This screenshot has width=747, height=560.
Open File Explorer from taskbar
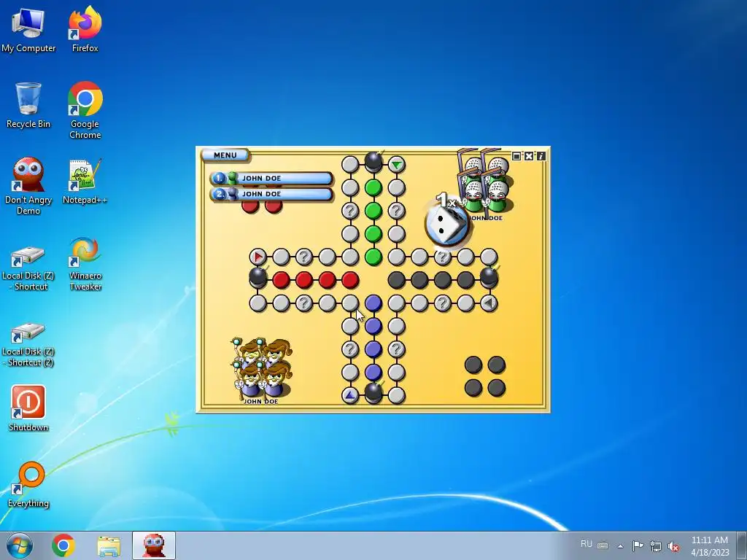point(109,545)
